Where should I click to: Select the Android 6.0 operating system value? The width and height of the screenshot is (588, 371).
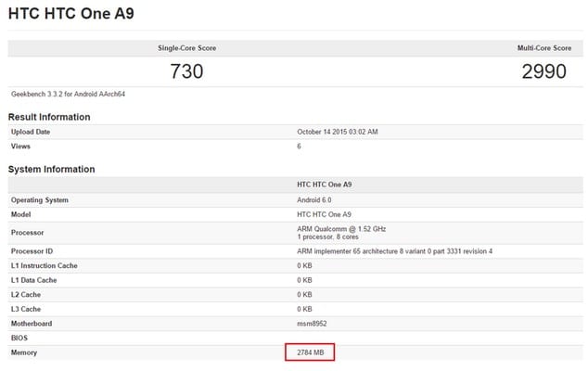point(315,199)
